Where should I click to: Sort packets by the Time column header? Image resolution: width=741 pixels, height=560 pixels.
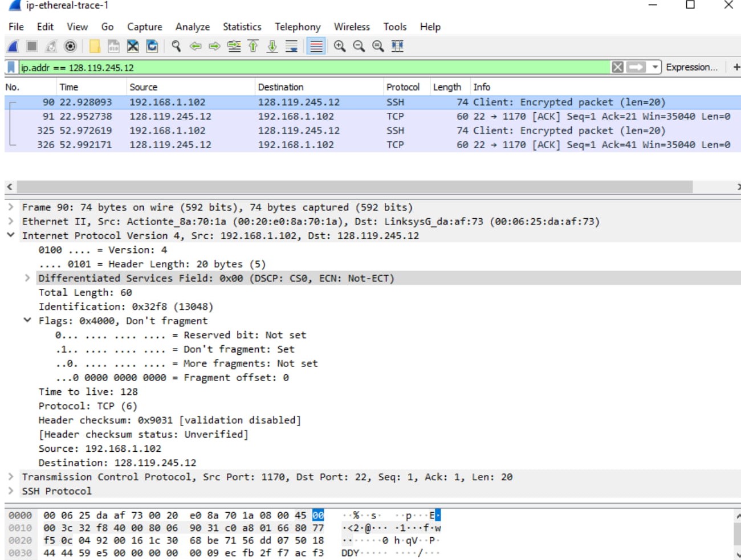click(x=91, y=87)
